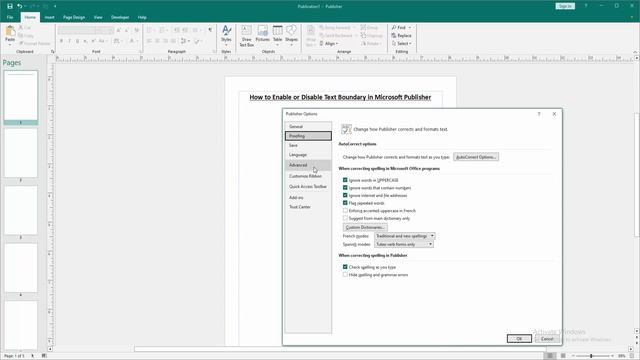Click the Bold formatting icon
Screen dimensions: 640x360
[x=61, y=41]
